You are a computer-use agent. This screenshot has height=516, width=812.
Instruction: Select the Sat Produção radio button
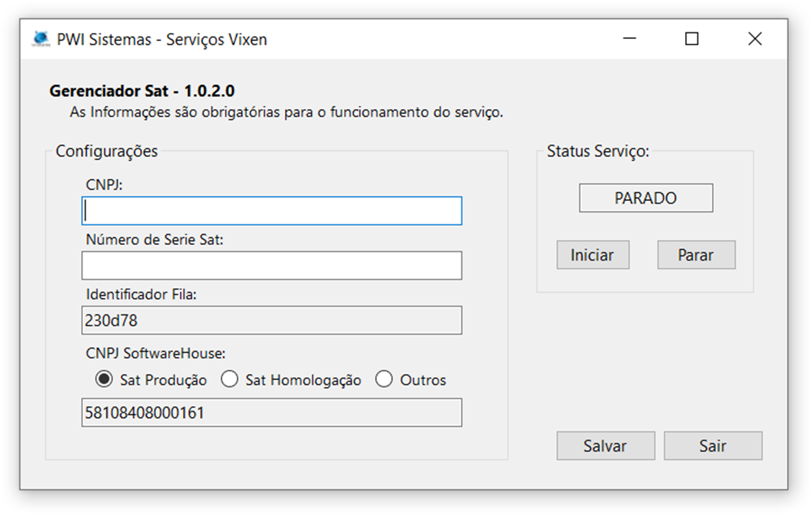tap(104, 379)
